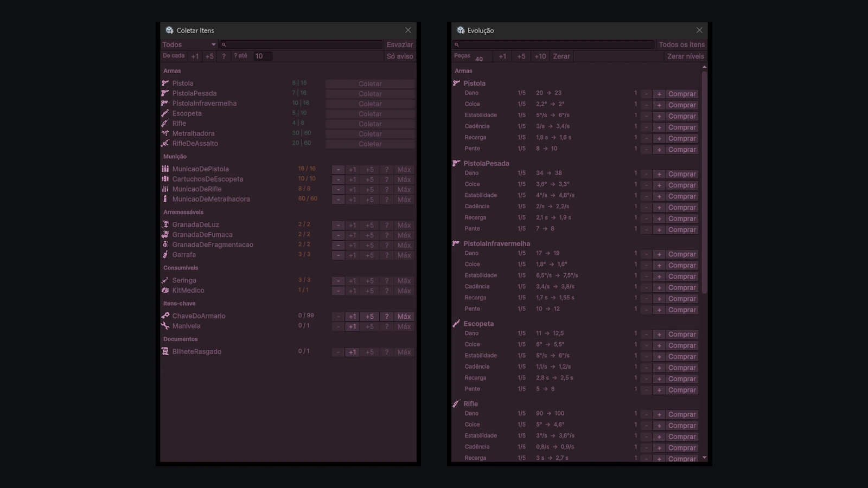This screenshot has height=488, width=868.
Task: Open the Todos category dropdown
Action: (189, 44)
